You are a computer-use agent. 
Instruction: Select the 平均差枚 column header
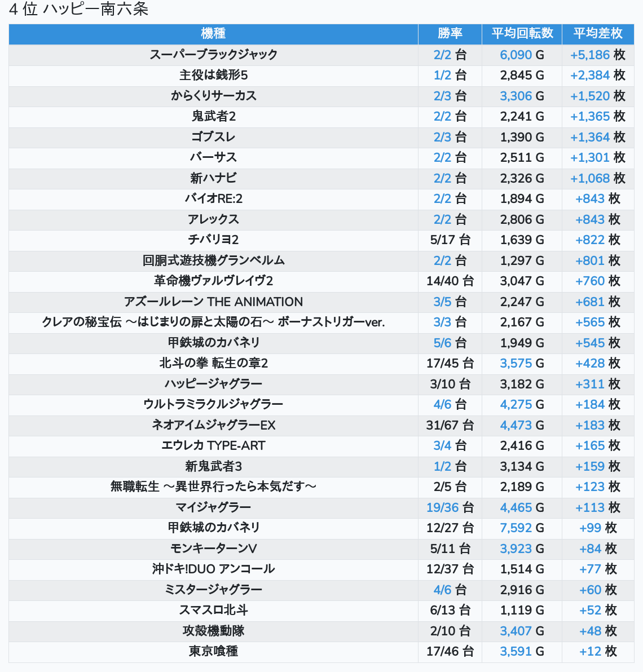coord(597,34)
